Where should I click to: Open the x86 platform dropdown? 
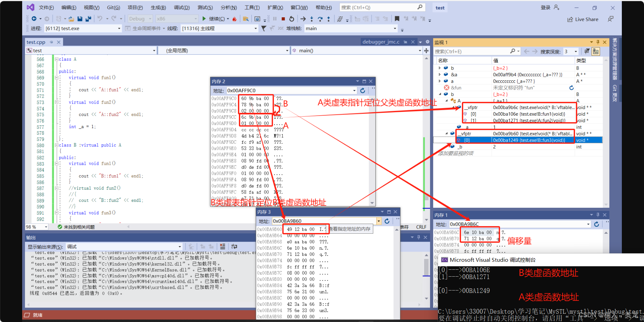coord(177,19)
